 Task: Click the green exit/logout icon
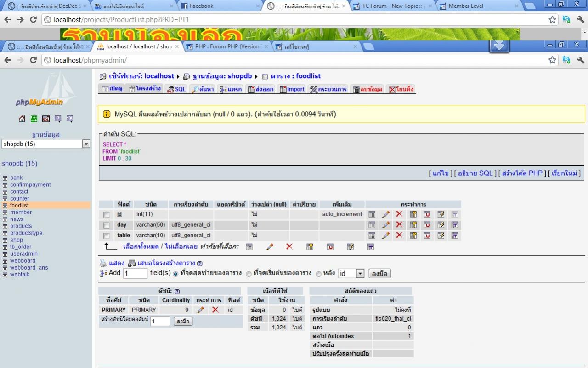click(x=34, y=119)
